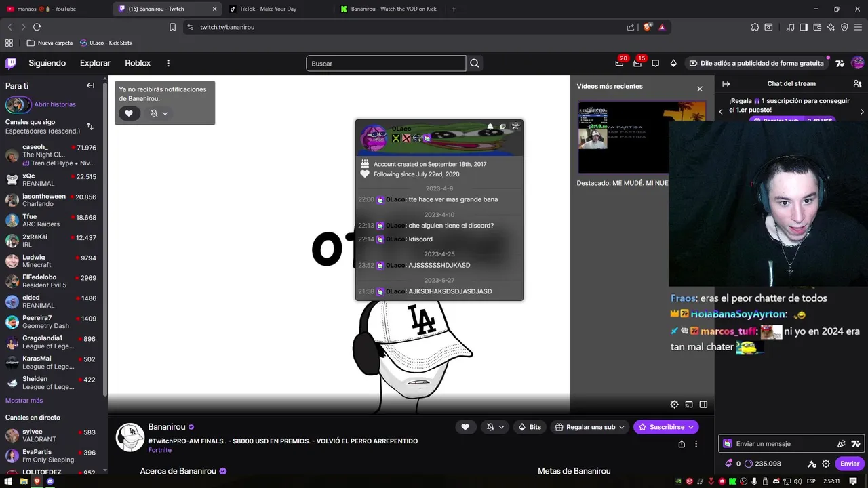The image size is (868, 488).
Task: Open Abrir historias link
Action: click(55, 104)
